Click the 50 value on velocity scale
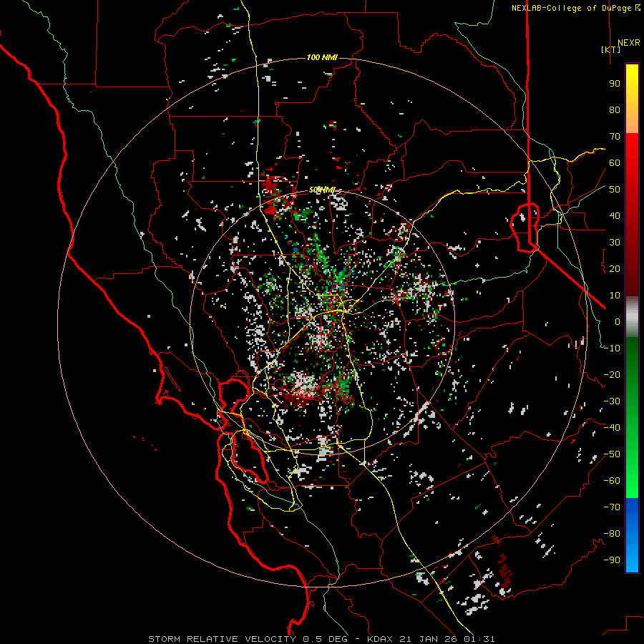Viewport: 644px width, 644px height. 615,190
